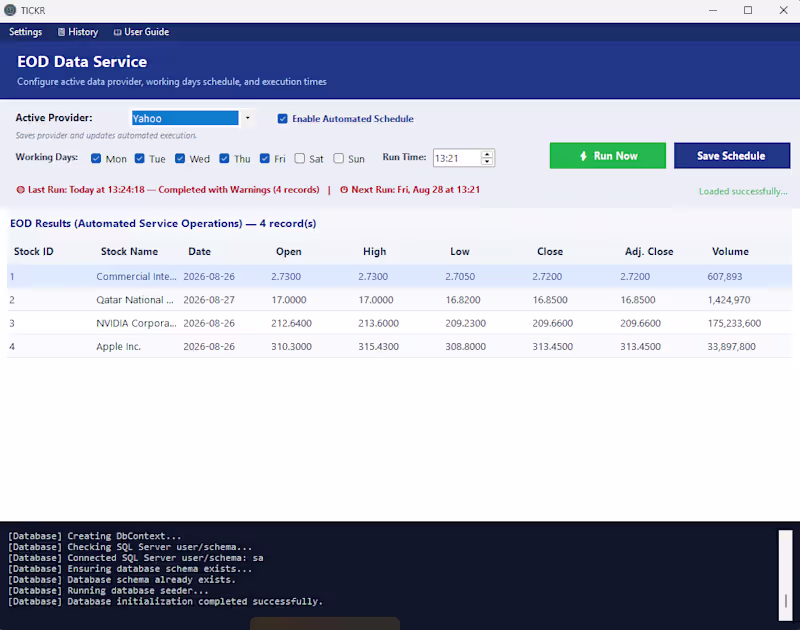The width and height of the screenshot is (800, 630).
Task: Click Stock ID 4 cell
Action: [x=12, y=347]
